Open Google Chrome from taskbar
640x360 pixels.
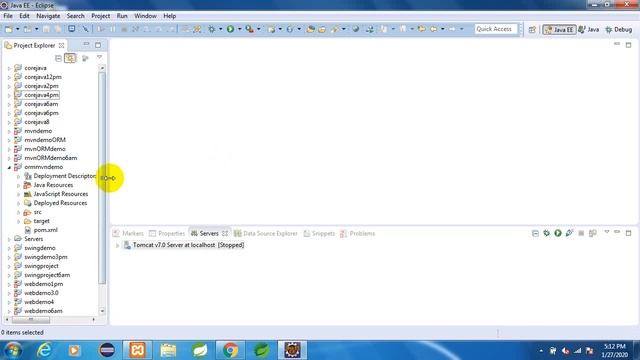[x=230, y=350]
